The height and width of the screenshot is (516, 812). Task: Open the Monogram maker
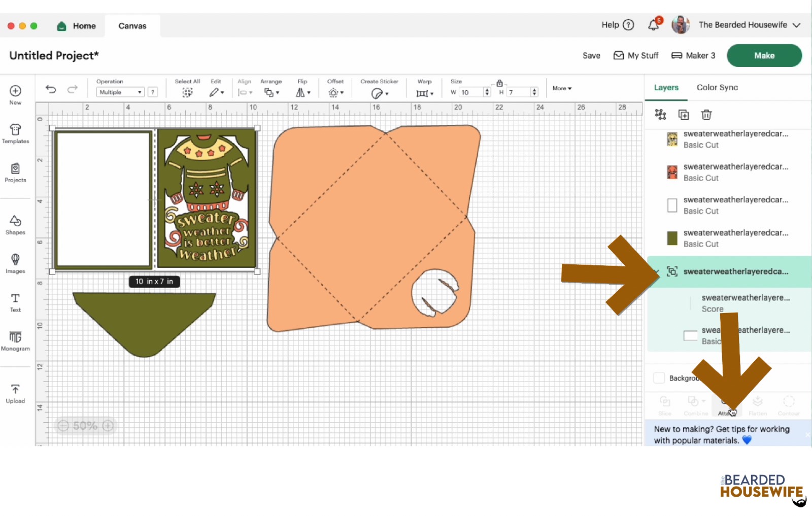[x=15, y=341]
